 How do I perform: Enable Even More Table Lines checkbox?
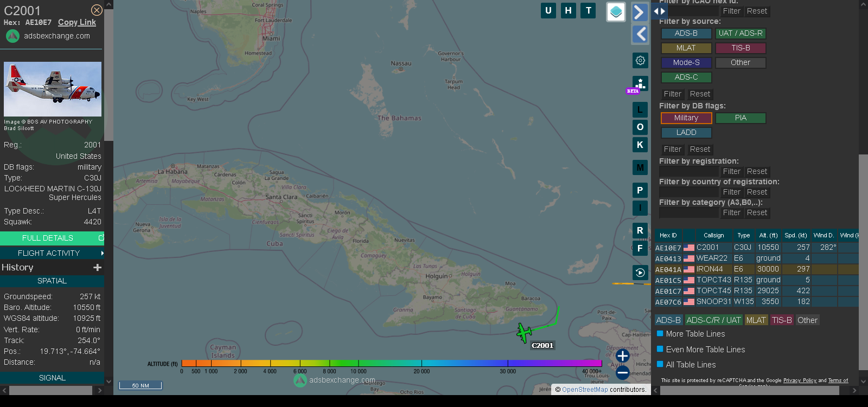[x=660, y=349]
